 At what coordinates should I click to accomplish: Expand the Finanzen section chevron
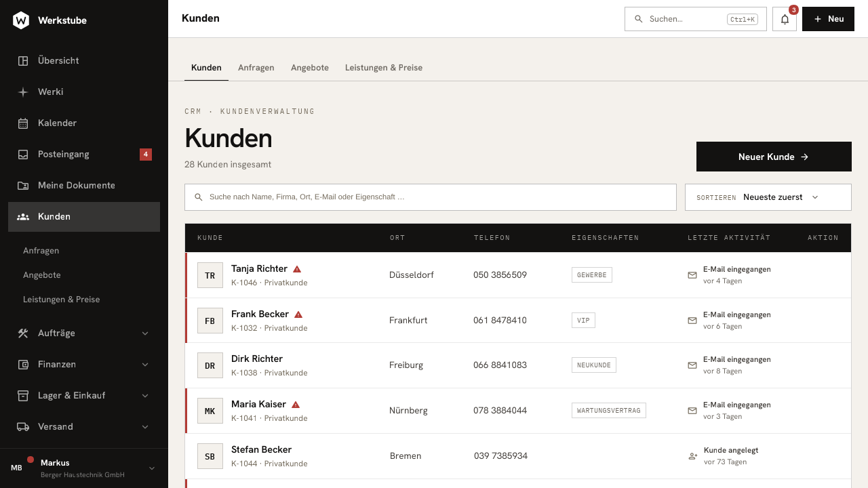point(145,365)
